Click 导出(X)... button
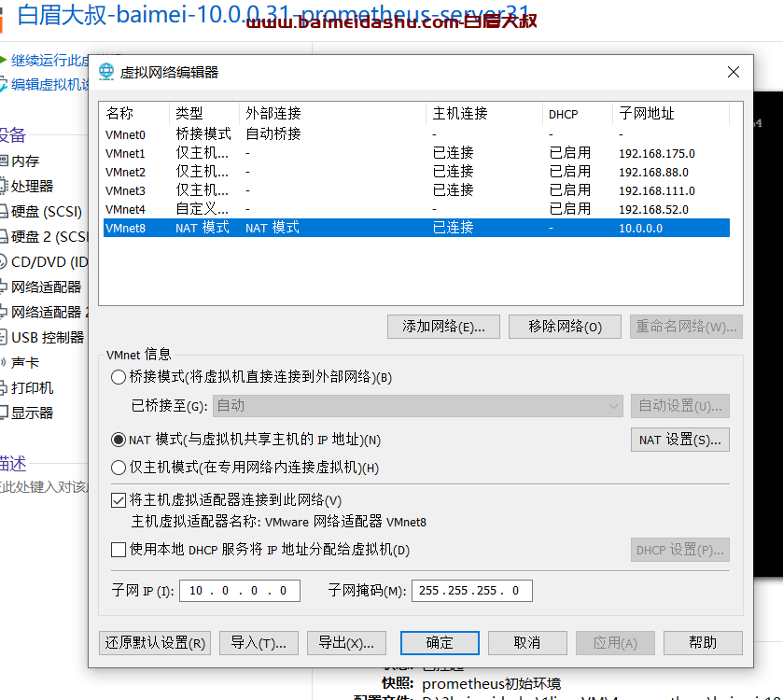 [x=346, y=642]
